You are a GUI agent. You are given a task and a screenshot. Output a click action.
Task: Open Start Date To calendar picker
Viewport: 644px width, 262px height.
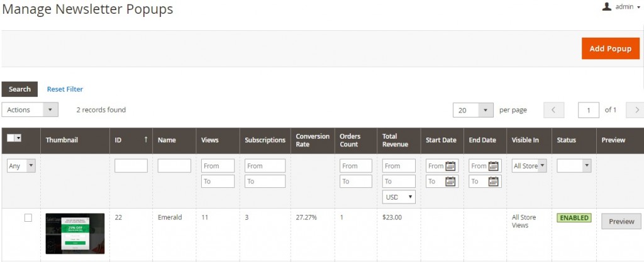tap(450, 182)
